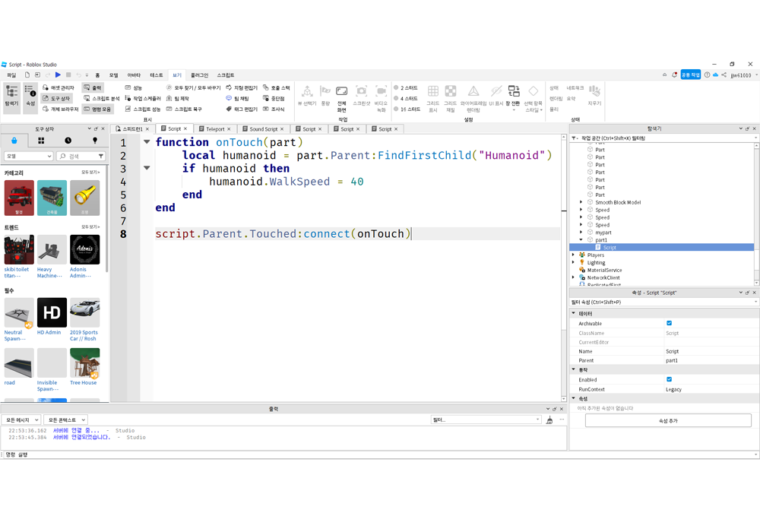Open the 스피드런1 document tab
Screen dimensions: 760x532
pyautogui.click(x=132, y=129)
